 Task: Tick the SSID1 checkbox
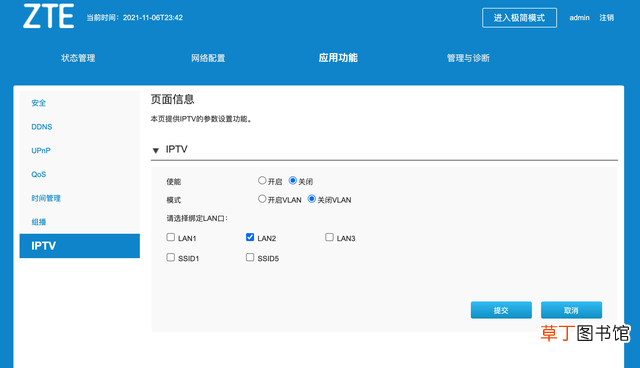point(171,257)
